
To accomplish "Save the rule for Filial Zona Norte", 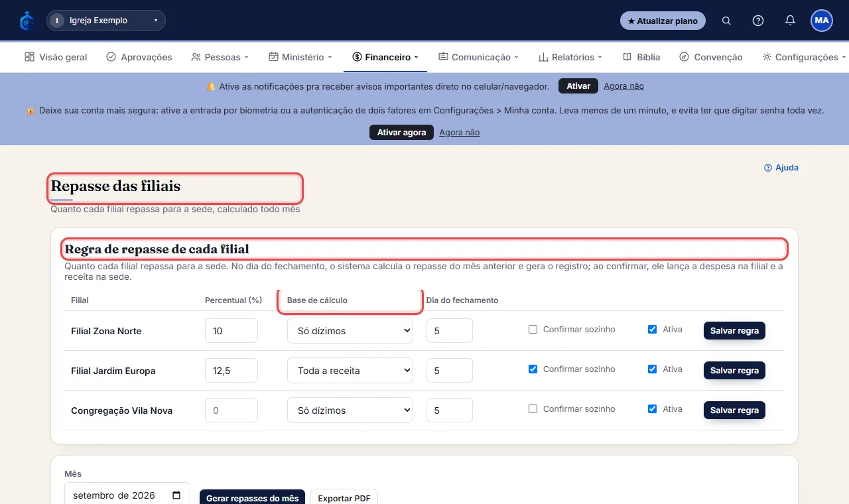I will pyautogui.click(x=734, y=331).
